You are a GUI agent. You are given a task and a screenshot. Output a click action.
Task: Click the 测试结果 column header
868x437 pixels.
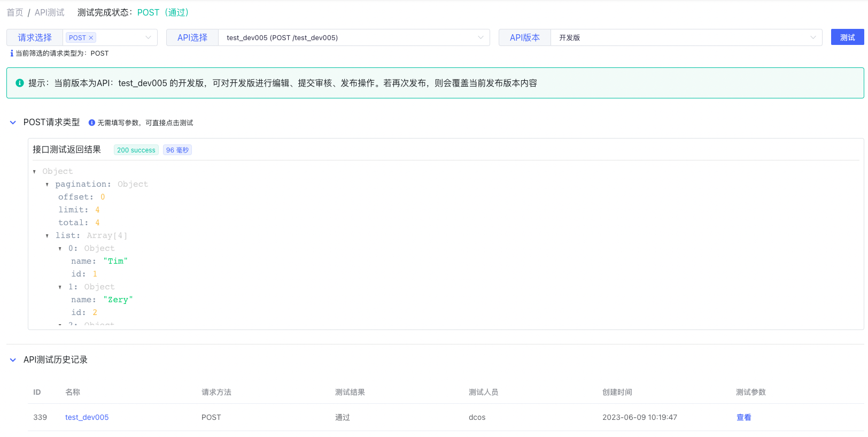tap(350, 392)
